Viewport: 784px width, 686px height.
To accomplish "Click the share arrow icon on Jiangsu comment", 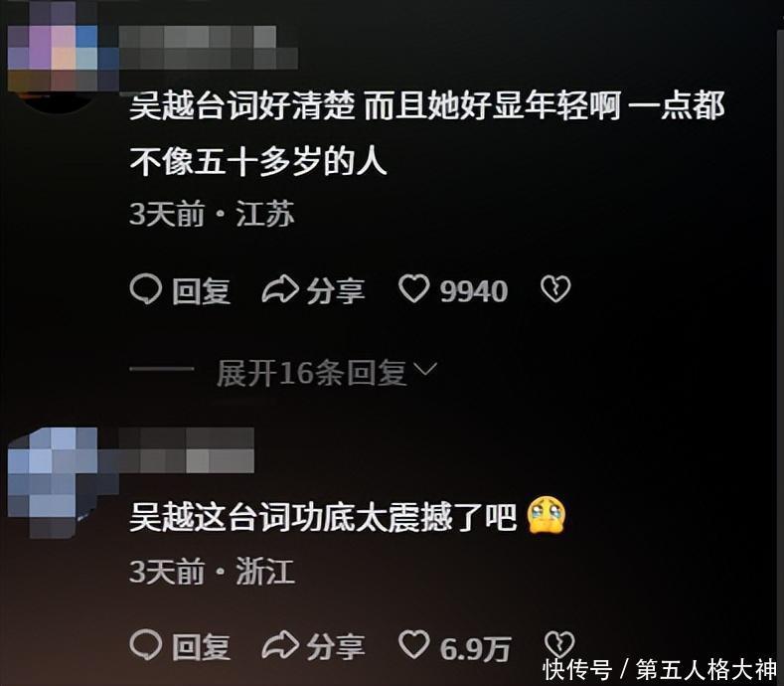I will (280, 289).
